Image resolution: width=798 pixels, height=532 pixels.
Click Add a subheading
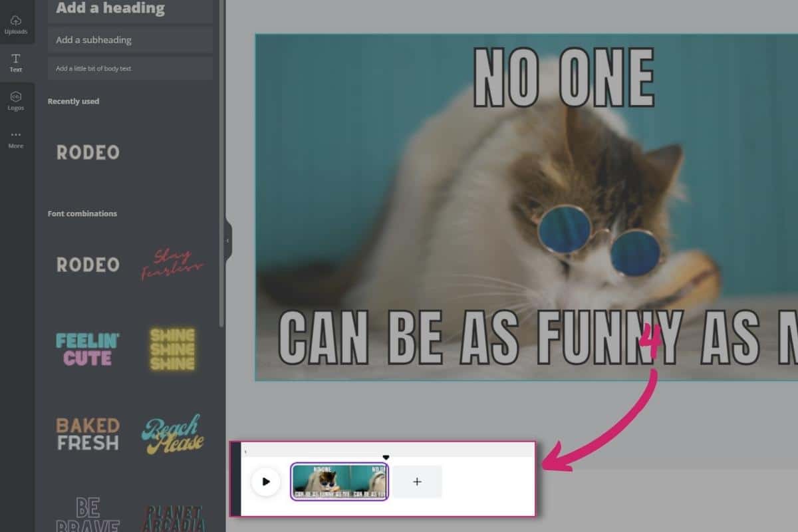click(x=130, y=40)
